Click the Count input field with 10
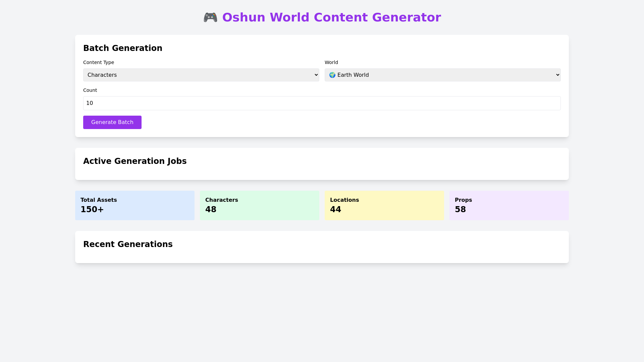This screenshot has height=362, width=644. (322, 103)
